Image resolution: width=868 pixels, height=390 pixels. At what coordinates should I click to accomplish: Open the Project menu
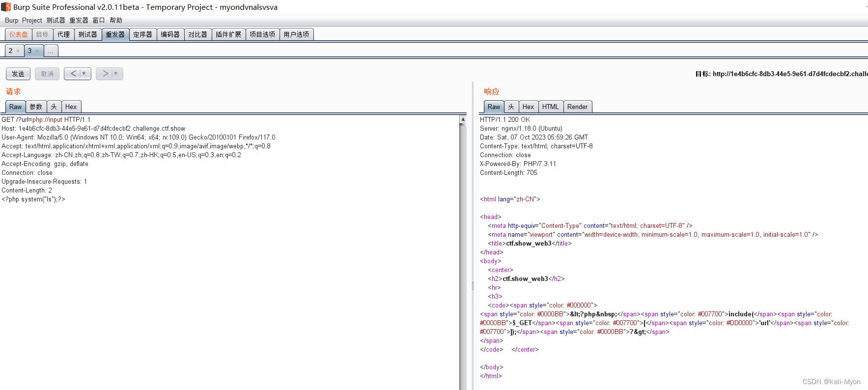pos(32,20)
